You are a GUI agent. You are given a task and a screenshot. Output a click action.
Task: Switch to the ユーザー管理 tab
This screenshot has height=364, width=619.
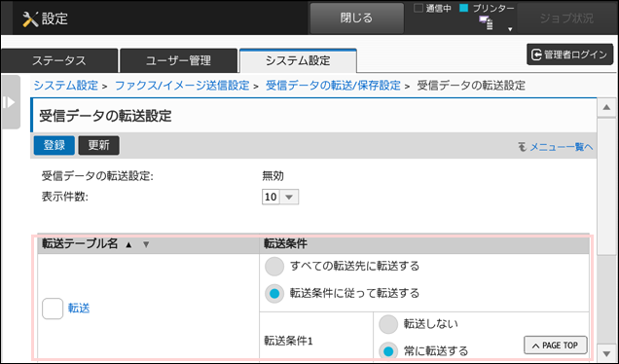tap(178, 60)
